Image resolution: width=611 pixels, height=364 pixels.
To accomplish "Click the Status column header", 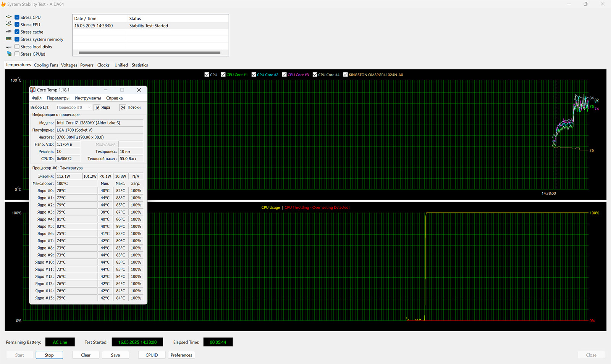I will tap(178, 18).
